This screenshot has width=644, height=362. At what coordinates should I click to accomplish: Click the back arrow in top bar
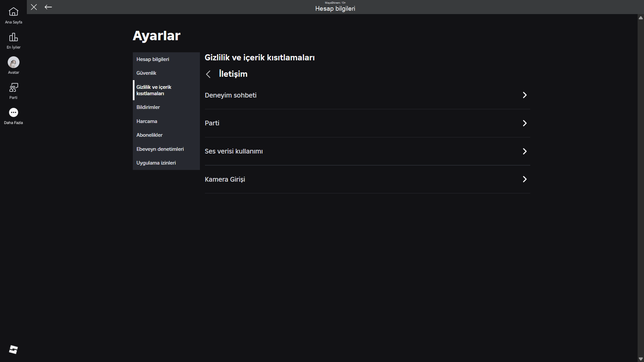(x=48, y=7)
